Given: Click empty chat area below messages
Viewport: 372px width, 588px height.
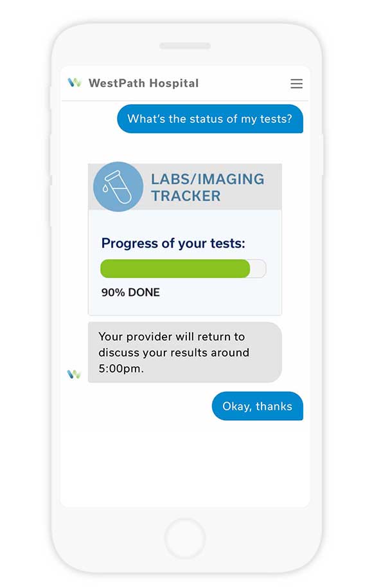Looking at the screenshot, I should [184, 463].
